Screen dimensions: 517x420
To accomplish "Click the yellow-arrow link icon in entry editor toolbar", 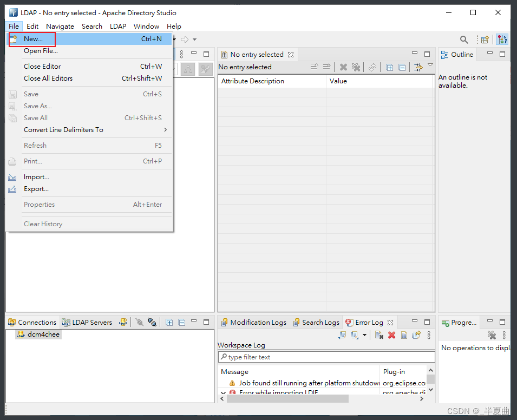I will [418, 67].
